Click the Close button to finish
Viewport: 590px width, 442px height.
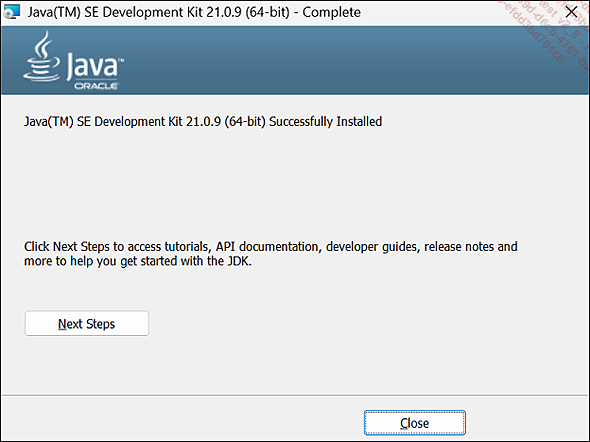415,423
